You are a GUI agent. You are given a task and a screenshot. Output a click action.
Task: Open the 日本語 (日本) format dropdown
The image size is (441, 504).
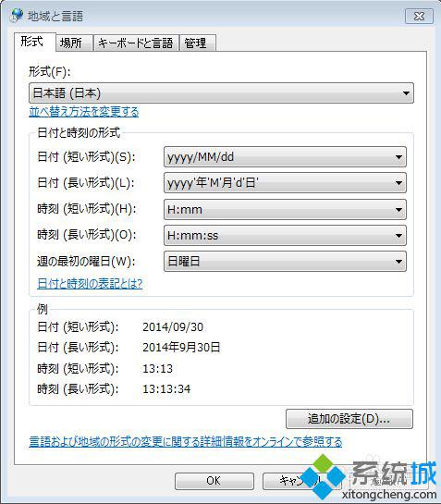[x=221, y=93]
